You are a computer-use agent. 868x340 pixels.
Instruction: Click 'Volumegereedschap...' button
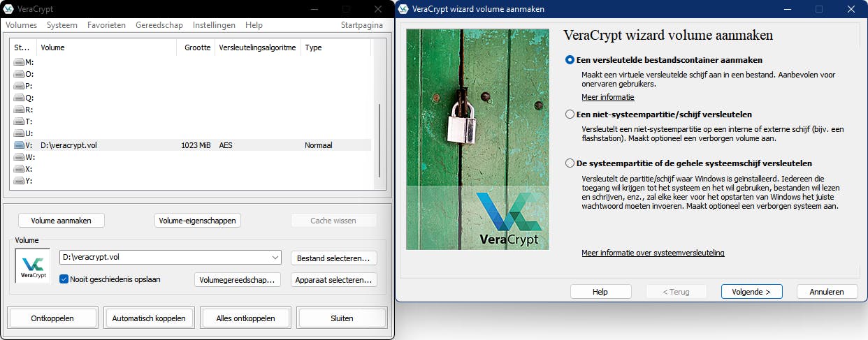click(237, 280)
